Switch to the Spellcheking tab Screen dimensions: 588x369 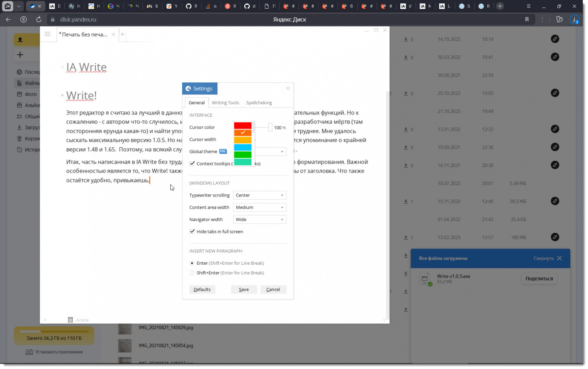(259, 103)
